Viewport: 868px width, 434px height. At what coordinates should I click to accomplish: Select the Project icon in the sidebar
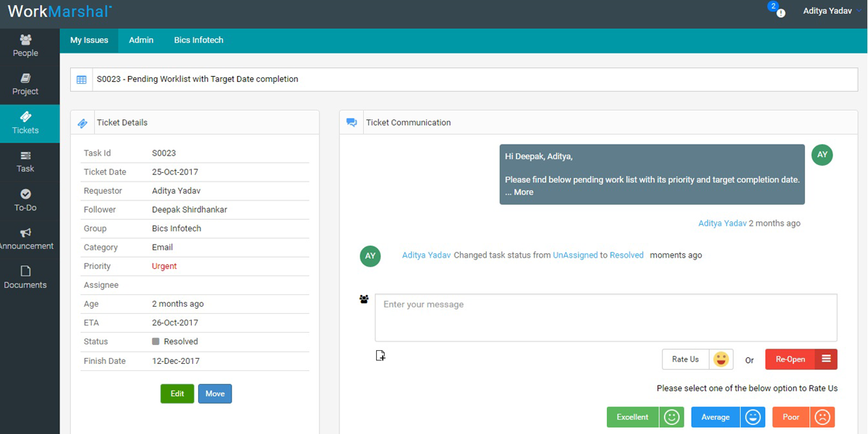[x=25, y=85]
